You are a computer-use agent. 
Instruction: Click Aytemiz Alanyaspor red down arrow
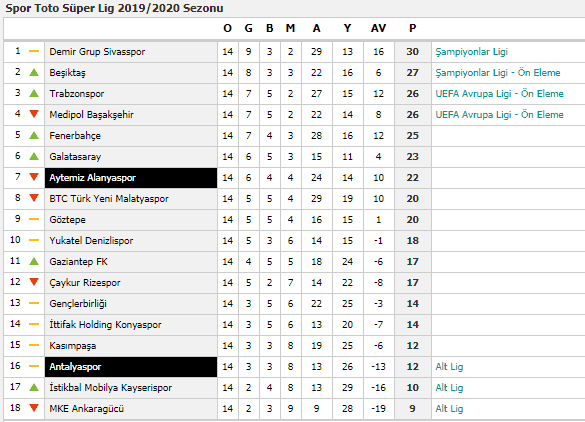(34, 177)
